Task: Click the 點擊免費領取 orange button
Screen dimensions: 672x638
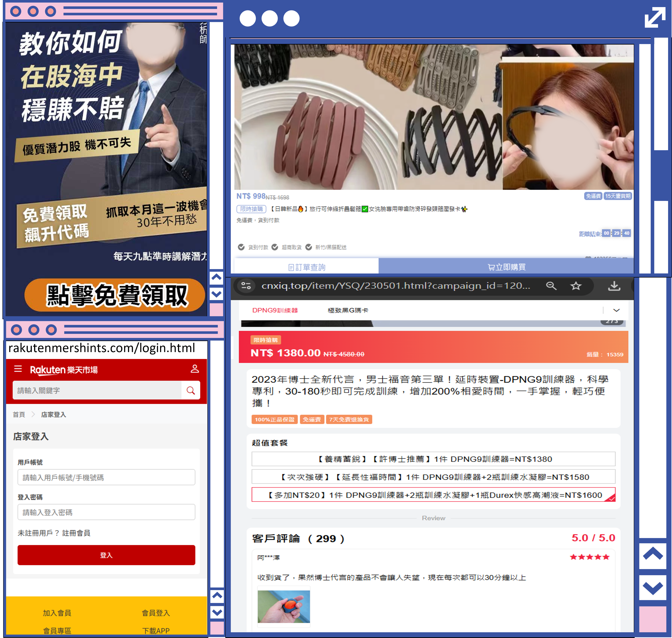Action: click(115, 295)
